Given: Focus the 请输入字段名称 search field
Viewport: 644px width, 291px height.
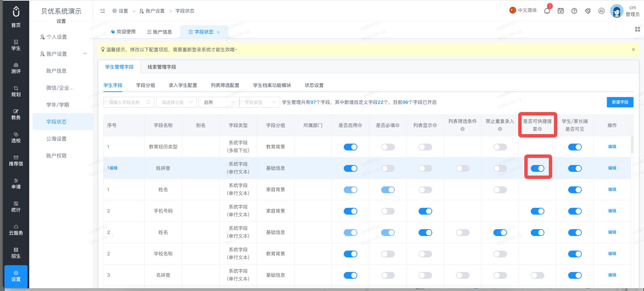Looking at the screenshot, I should pyautogui.click(x=129, y=102).
